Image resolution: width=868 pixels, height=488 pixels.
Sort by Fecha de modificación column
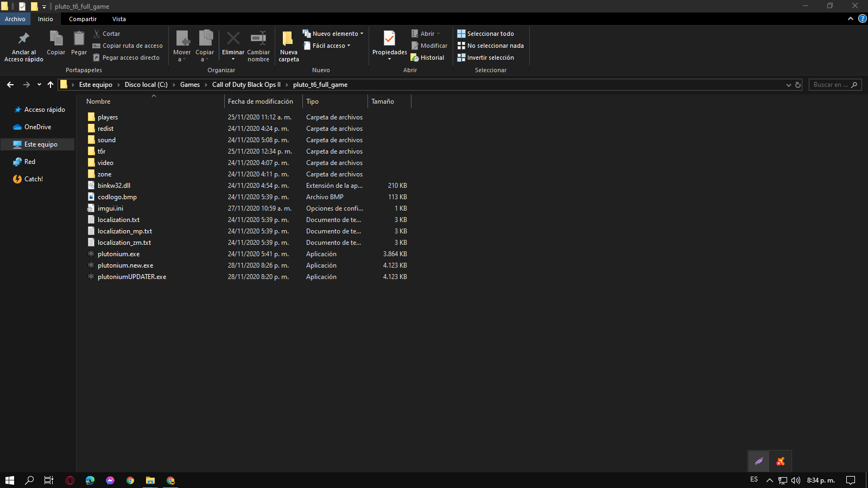tap(261, 102)
